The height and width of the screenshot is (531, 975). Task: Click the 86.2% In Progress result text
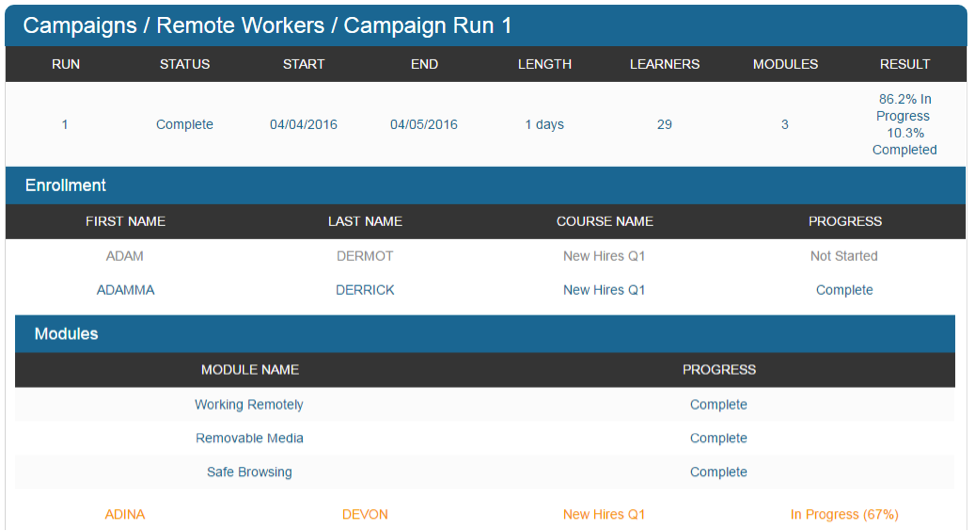coord(904,107)
